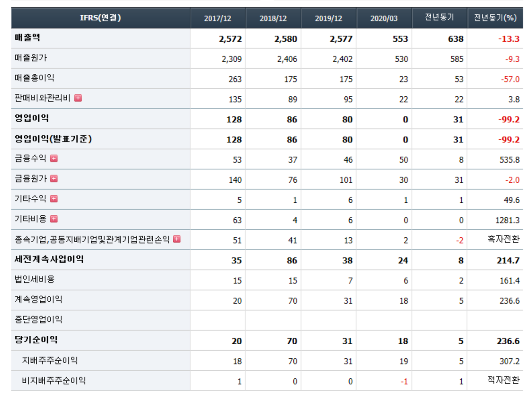Expand the 판매비와관리비 row plus icon
532x398 pixels.
click(78, 98)
